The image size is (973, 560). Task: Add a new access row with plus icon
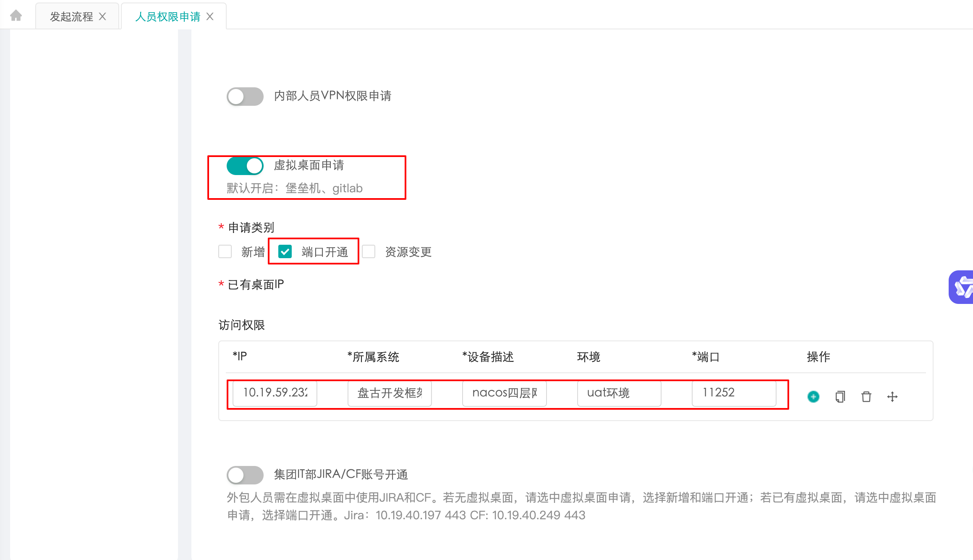[813, 396]
